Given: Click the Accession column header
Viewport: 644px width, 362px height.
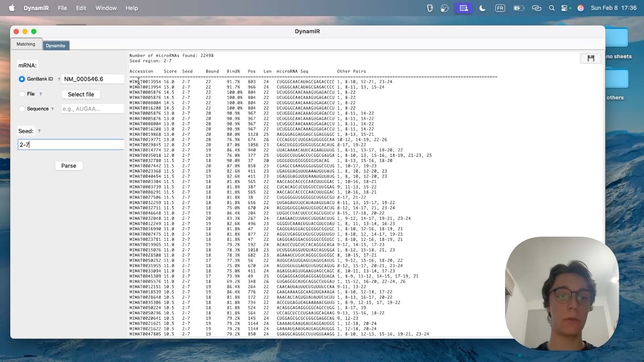Looking at the screenshot, I should [141, 71].
